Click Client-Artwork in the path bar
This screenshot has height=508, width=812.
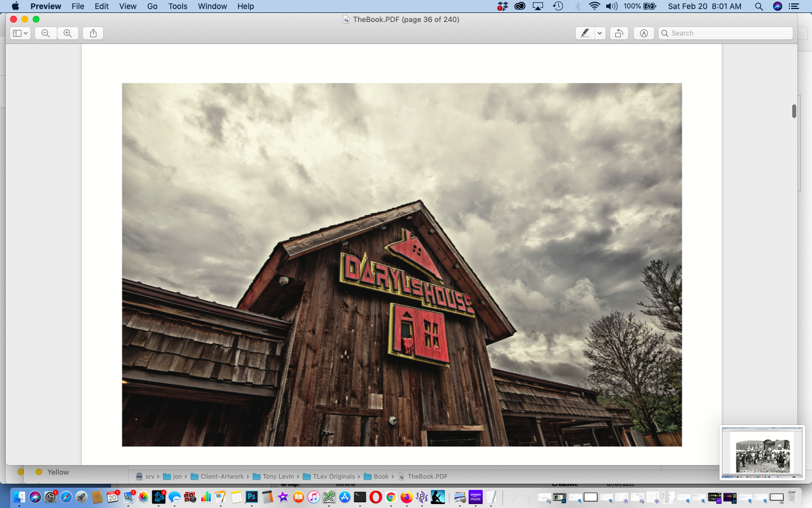click(217, 476)
